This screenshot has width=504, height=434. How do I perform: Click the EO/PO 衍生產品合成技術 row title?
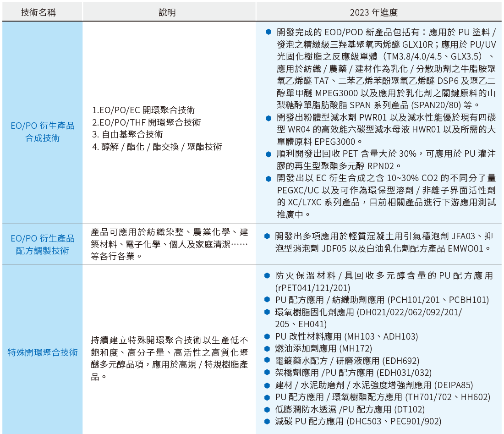(x=42, y=132)
